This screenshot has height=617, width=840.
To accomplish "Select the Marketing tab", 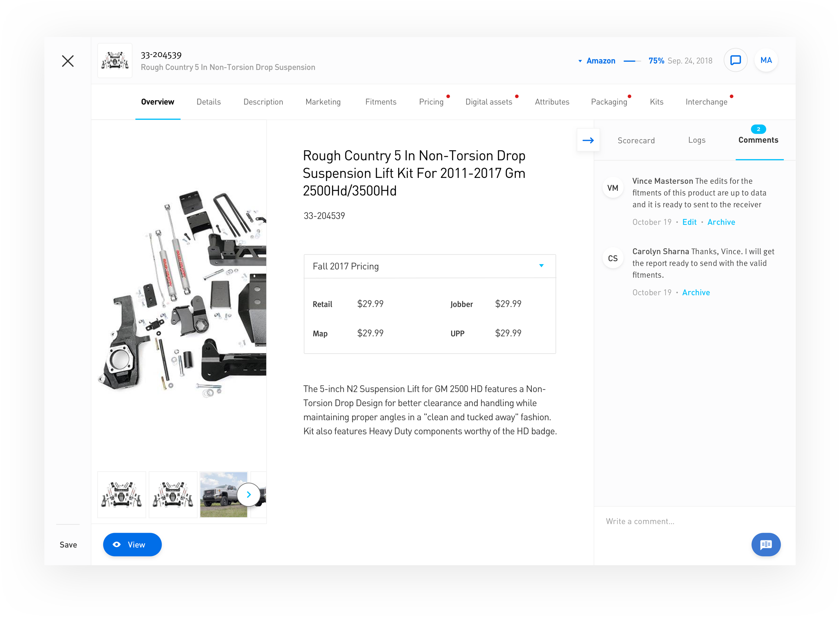I will (x=323, y=102).
